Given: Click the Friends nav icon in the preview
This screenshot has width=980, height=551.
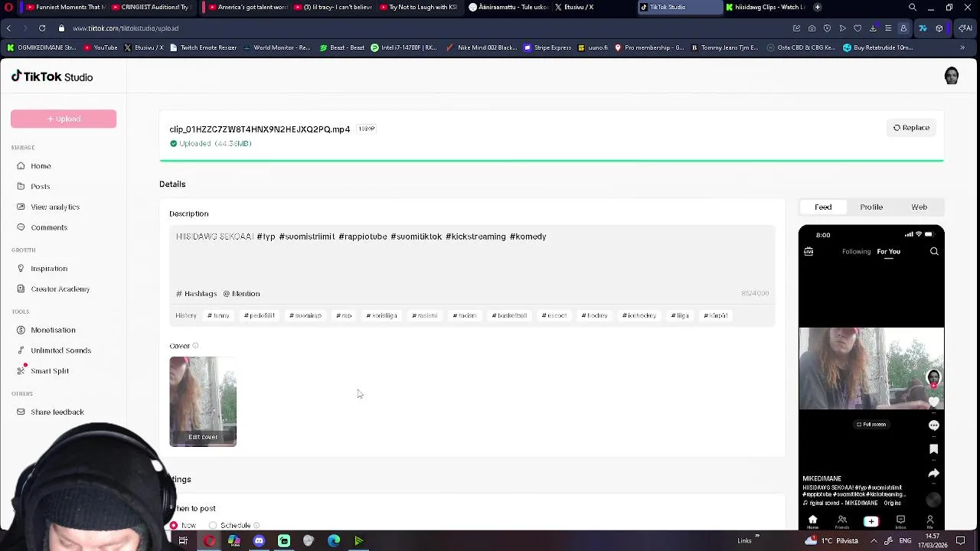Looking at the screenshot, I should 841,522.
